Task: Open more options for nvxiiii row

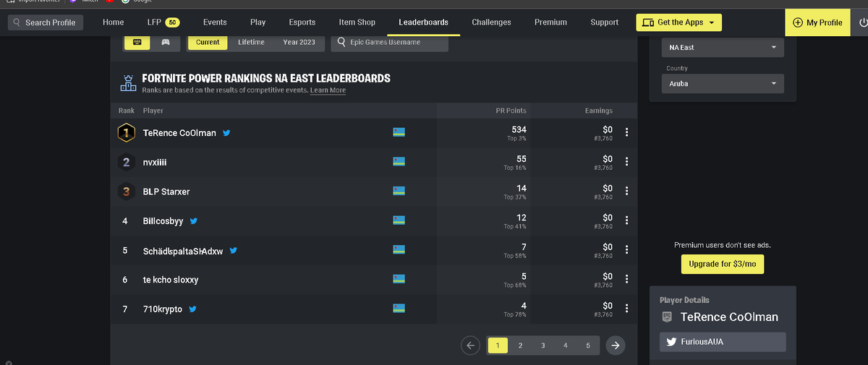Action: [626, 162]
